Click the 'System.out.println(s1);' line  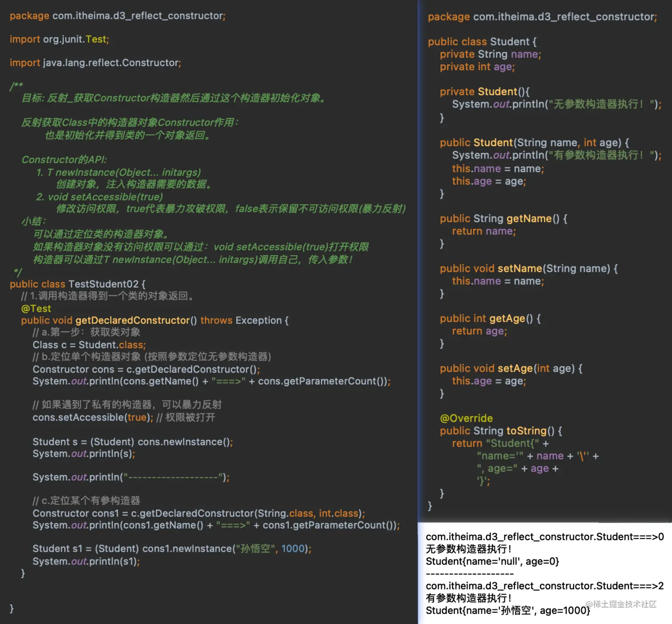tap(86, 561)
